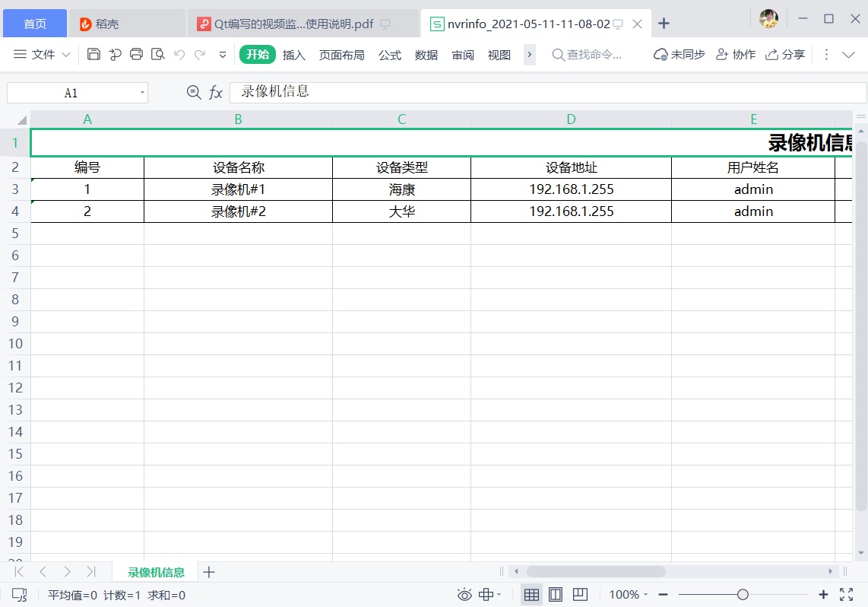
Task: Switch to page break preview
Action: pos(580,594)
